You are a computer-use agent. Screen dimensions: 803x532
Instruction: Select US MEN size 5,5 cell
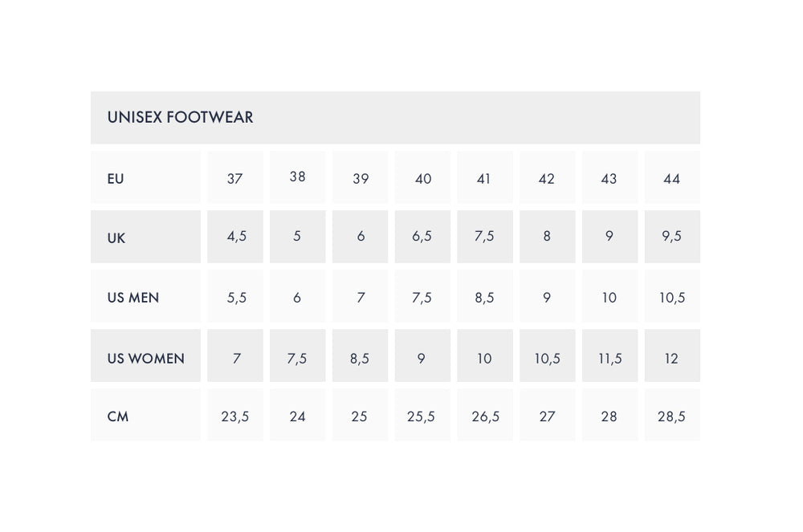236,298
